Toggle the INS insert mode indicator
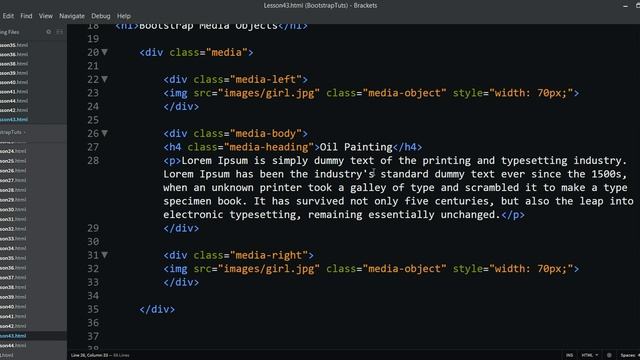The height and width of the screenshot is (360, 640). click(x=569, y=355)
